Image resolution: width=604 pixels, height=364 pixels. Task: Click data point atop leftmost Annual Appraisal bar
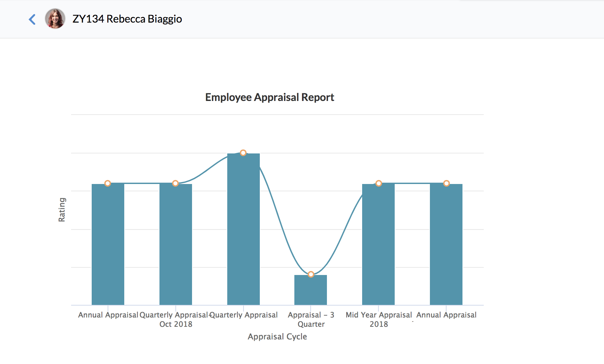click(x=108, y=183)
